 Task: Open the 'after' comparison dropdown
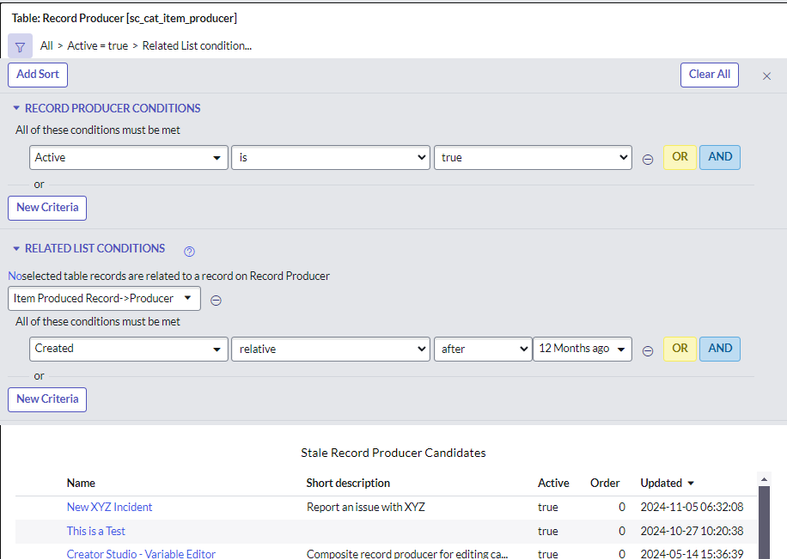pyautogui.click(x=483, y=349)
